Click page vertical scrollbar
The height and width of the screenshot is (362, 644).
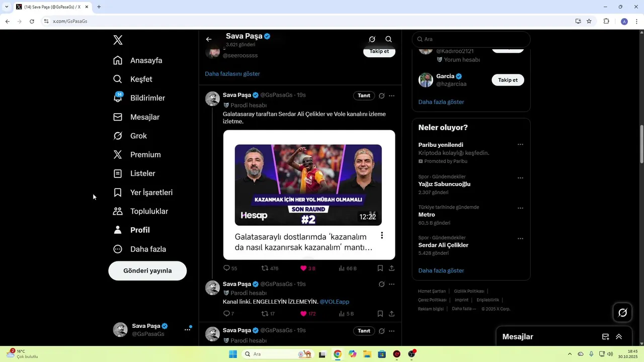tap(641, 143)
